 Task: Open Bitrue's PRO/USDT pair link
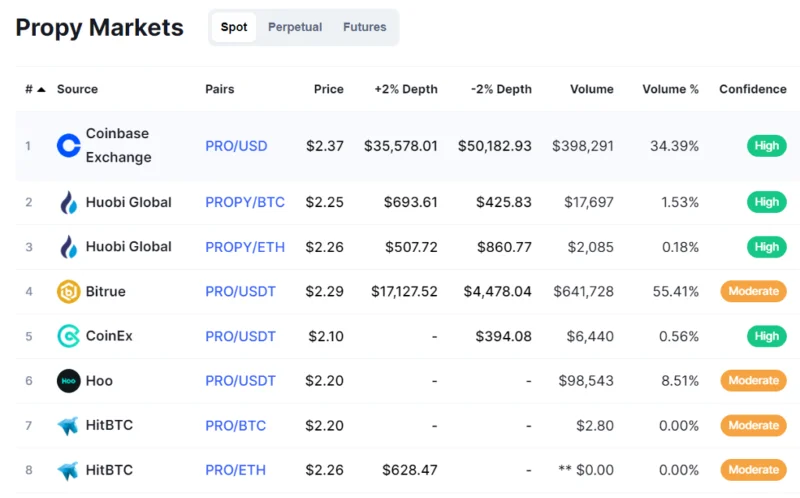point(240,291)
